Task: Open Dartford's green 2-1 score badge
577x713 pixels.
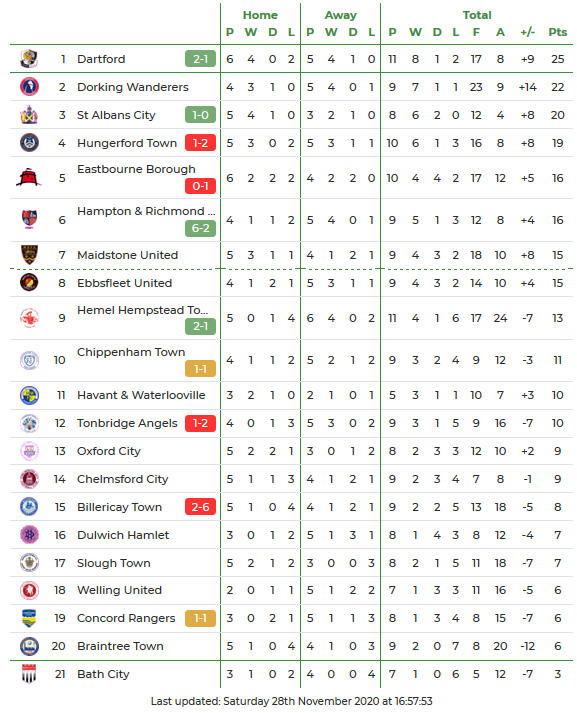Action: (x=200, y=59)
